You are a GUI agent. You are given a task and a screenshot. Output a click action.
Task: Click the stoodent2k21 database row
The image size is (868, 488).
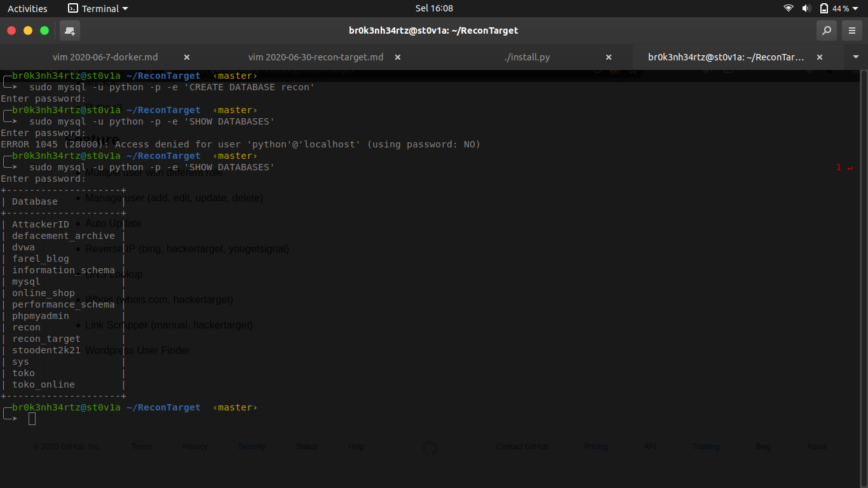point(63,350)
